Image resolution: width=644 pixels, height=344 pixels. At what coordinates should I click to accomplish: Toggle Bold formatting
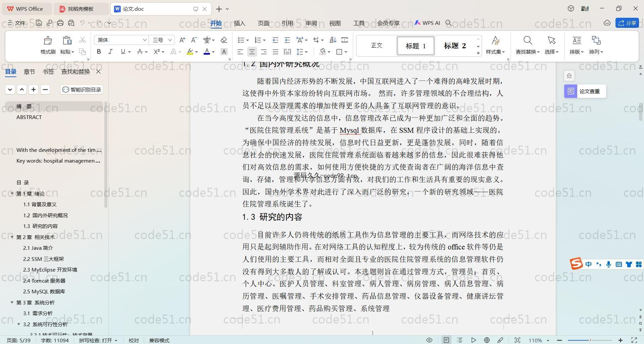pyautogui.click(x=99, y=52)
